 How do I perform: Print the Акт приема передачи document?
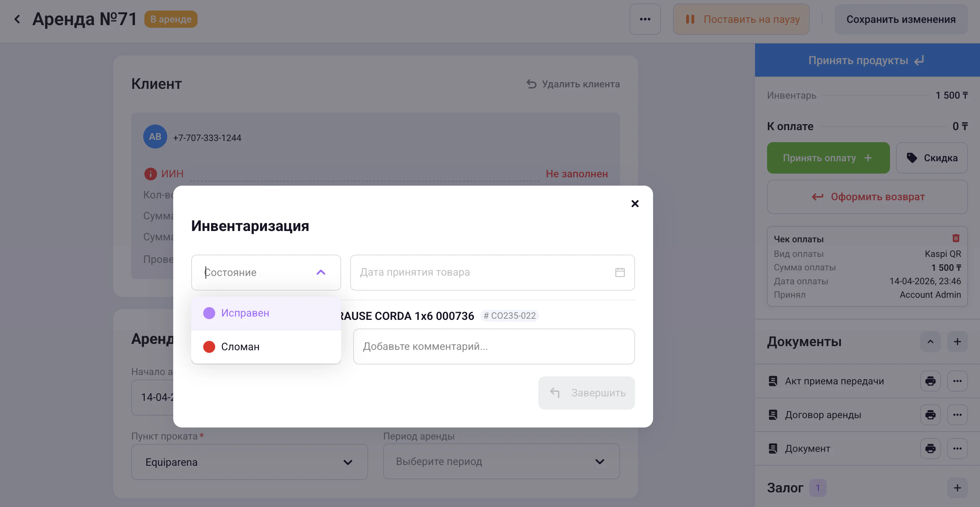[930, 381]
